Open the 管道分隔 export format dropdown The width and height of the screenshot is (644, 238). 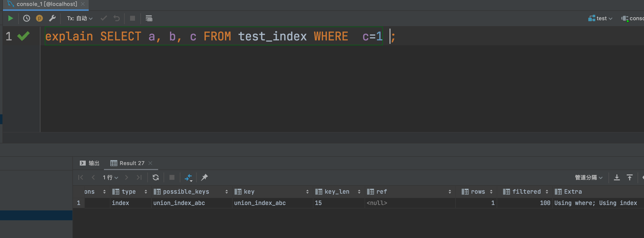[x=589, y=177]
